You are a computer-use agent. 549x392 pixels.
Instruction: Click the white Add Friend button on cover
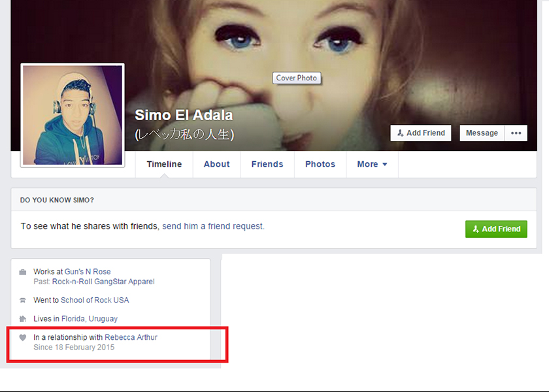coord(421,133)
